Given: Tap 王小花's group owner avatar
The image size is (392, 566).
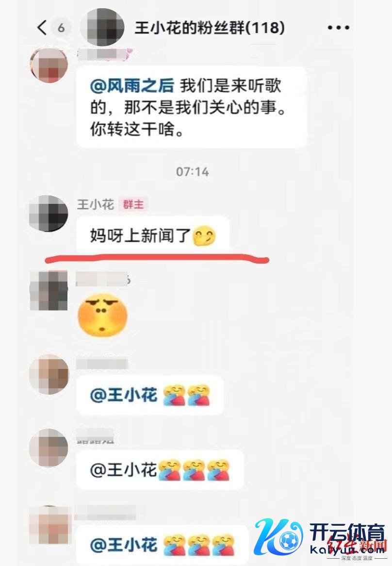Looking at the screenshot, I should pyautogui.click(x=49, y=213).
